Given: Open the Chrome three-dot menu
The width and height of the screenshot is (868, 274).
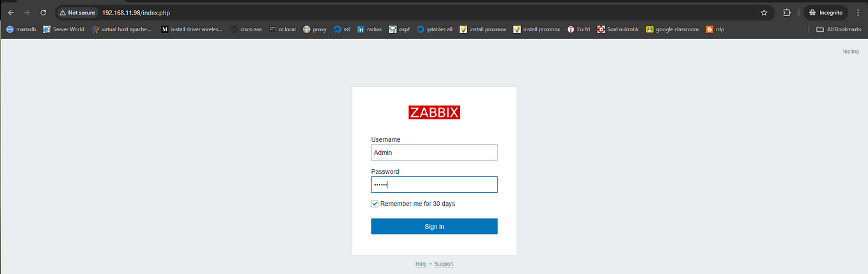Looking at the screenshot, I should (858, 12).
